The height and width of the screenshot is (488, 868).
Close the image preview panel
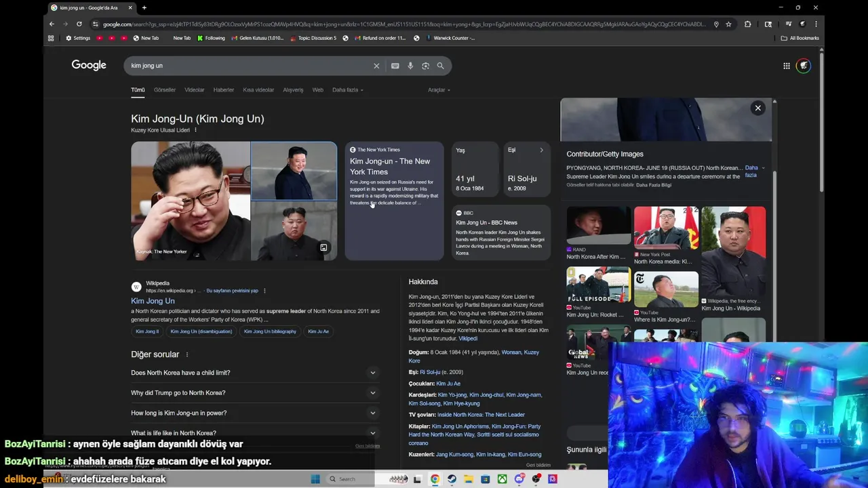click(x=758, y=108)
